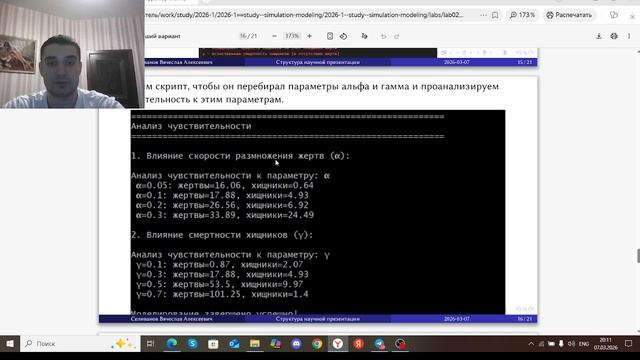The height and width of the screenshot is (360, 640).
Task: Click the fit-to-page icon in PDF toolbar
Action: [x=330, y=36]
